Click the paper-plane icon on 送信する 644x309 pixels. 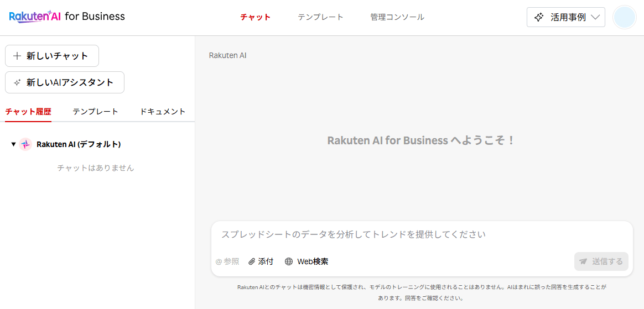(x=583, y=261)
